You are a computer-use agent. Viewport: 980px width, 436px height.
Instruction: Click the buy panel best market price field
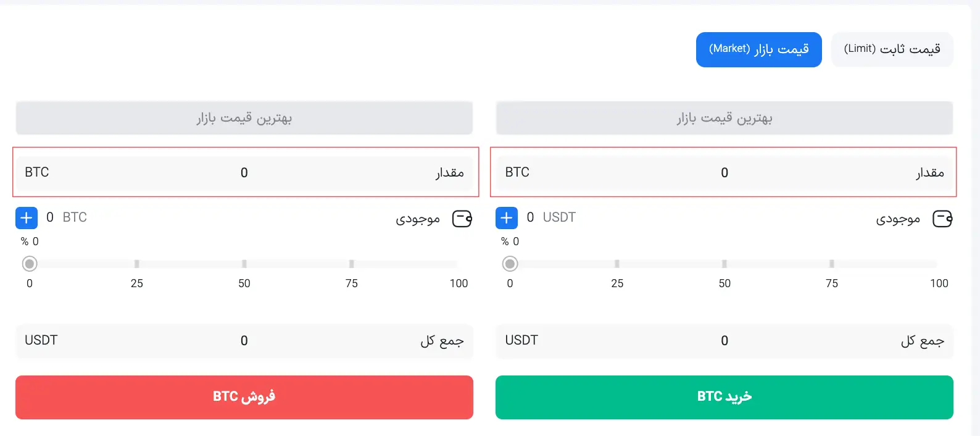(724, 118)
